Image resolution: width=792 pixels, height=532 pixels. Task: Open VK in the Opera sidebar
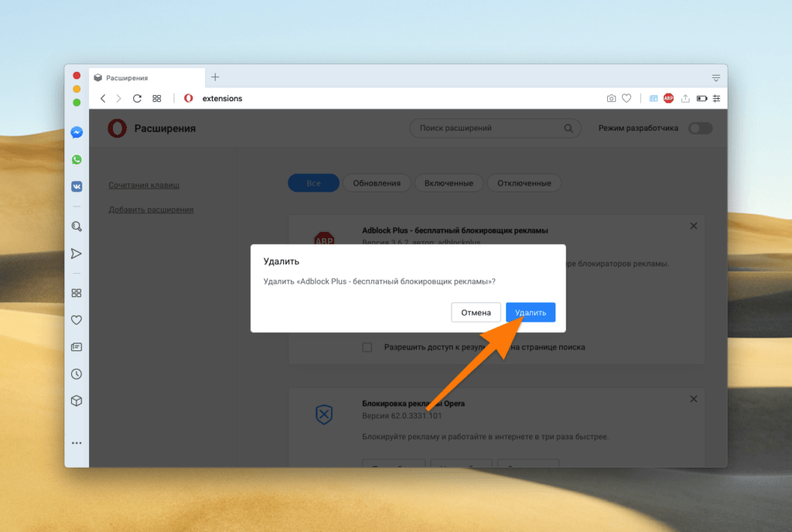tap(77, 186)
